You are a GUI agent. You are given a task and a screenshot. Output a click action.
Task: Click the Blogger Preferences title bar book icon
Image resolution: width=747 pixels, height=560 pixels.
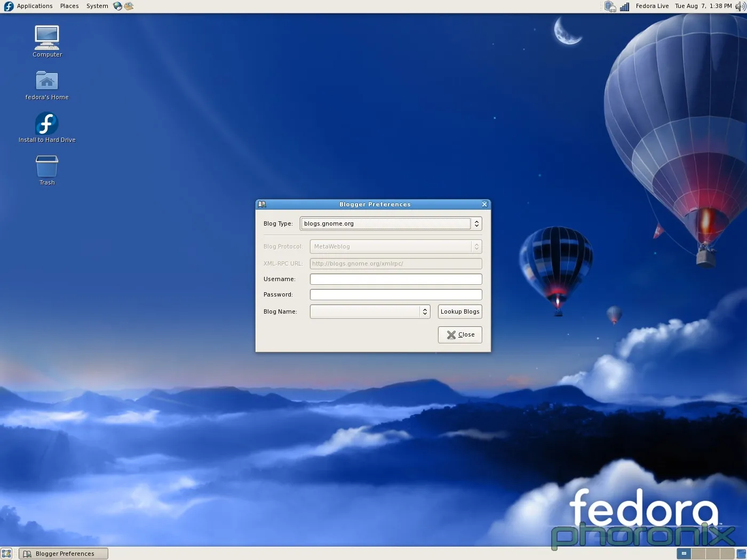(262, 204)
